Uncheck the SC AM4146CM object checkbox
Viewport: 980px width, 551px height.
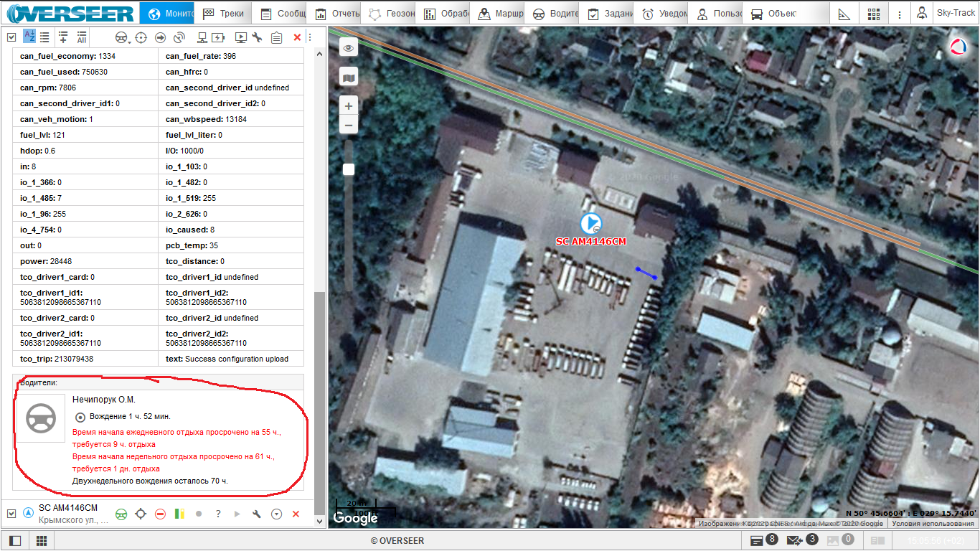(11, 514)
